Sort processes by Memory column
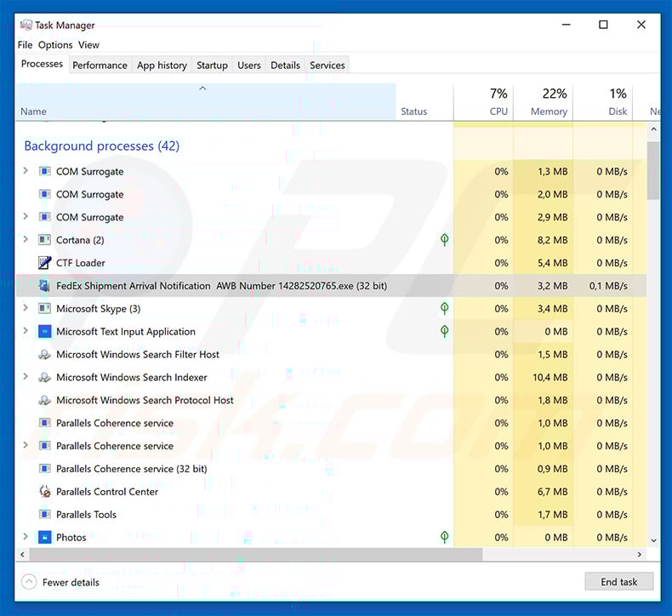This screenshot has height=616, width=672. (543, 102)
